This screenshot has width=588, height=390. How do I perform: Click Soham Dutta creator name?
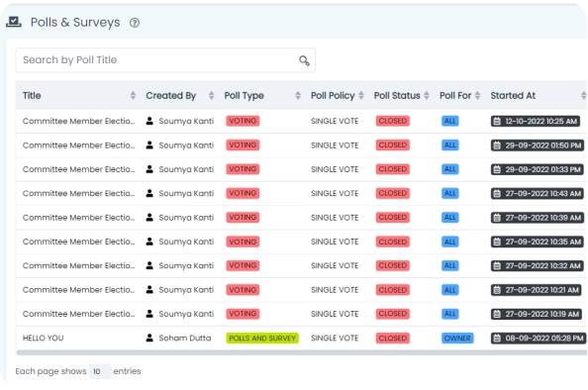pyautogui.click(x=185, y=338)
